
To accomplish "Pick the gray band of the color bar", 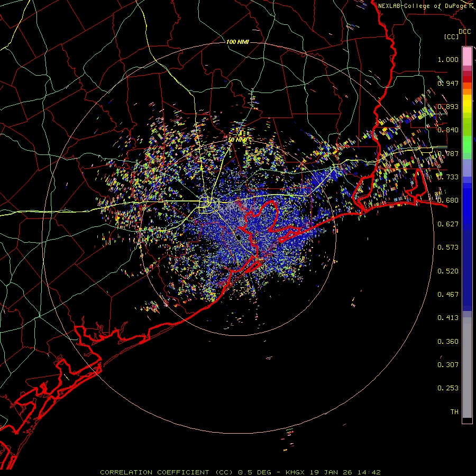I will (x=467, y=368).
